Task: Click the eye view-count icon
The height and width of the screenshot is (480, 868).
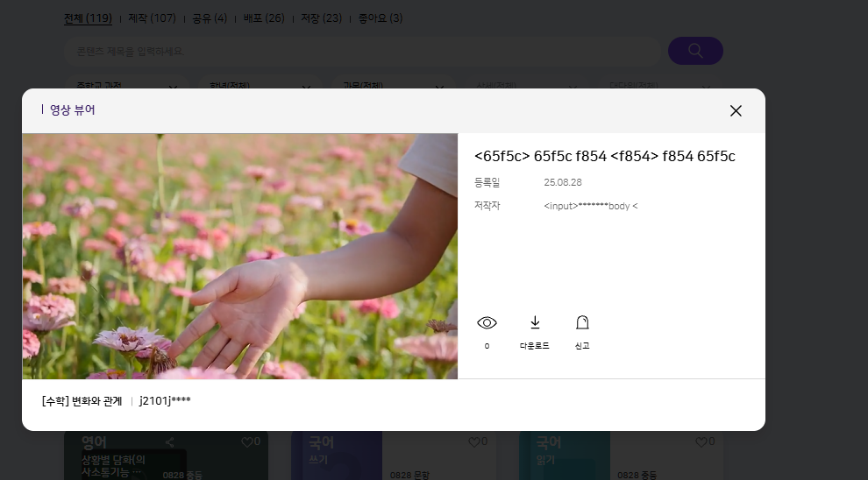Action: (x=487, y=323)
